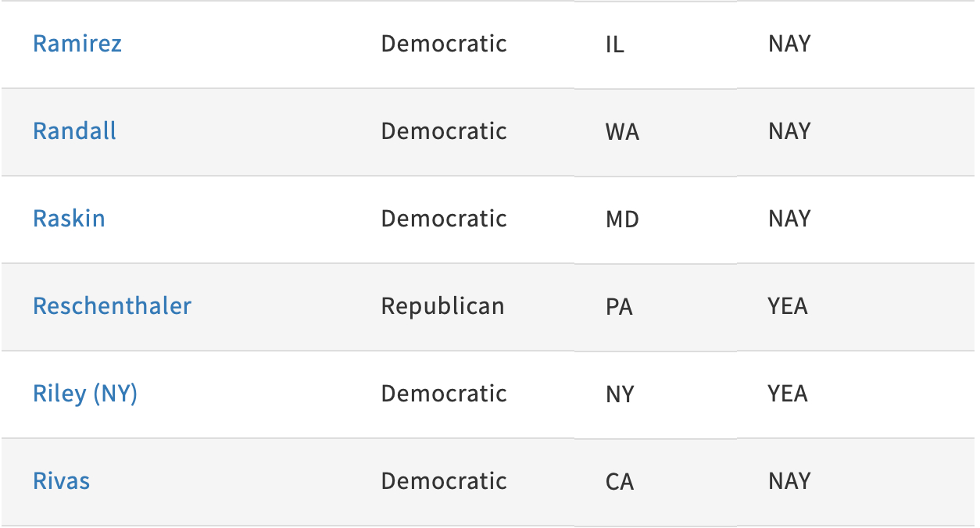This screenshot has height=528, width=980.
Task: Open the Rivas member link
Action: (x=61, y=481)
